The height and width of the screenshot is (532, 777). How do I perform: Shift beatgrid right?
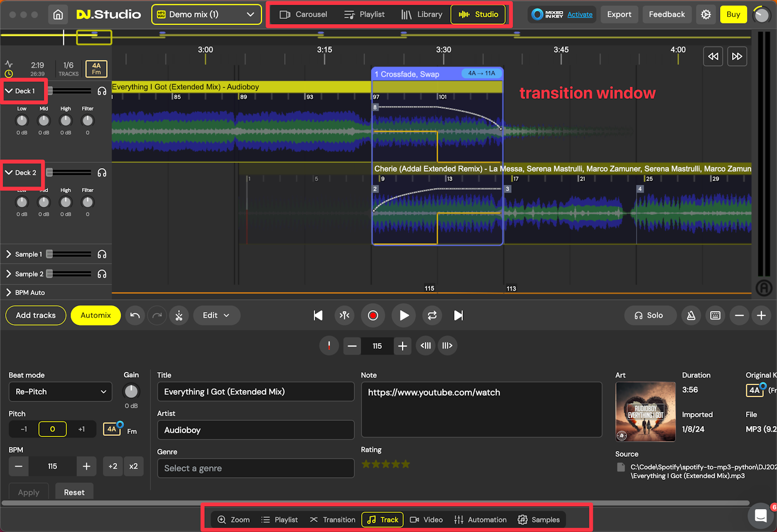[x=447, y=346]
